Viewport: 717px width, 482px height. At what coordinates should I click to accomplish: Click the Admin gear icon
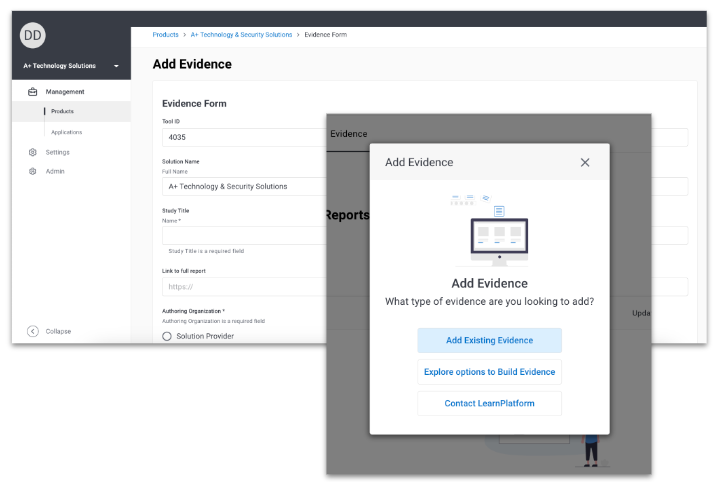click(33, 171)
